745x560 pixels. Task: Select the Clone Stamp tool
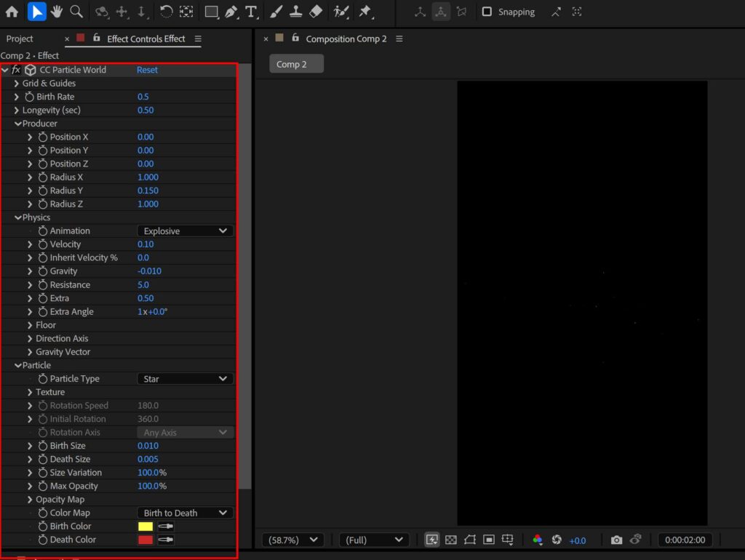[296, 12]
